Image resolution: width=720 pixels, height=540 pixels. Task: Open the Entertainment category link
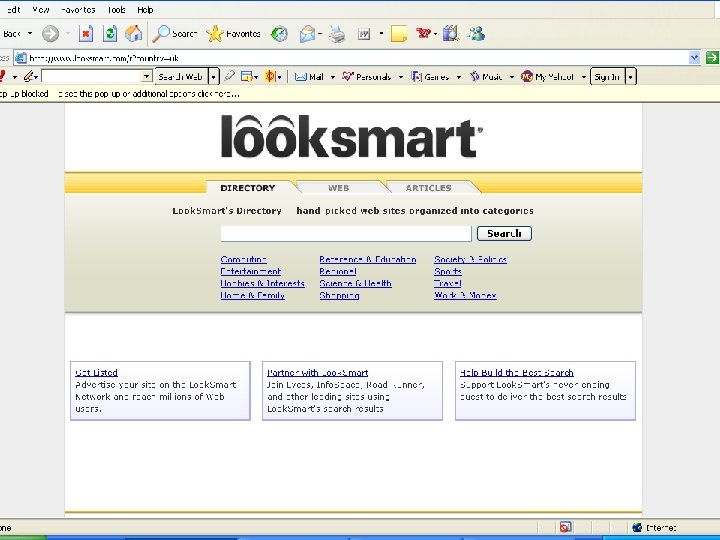click(251, 271)
